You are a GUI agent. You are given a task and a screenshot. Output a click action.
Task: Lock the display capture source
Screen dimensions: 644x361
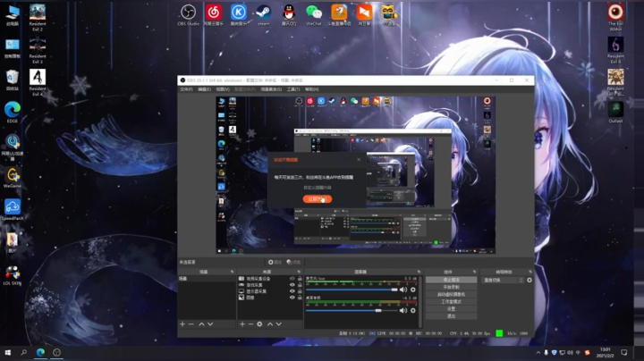[300, 291]
